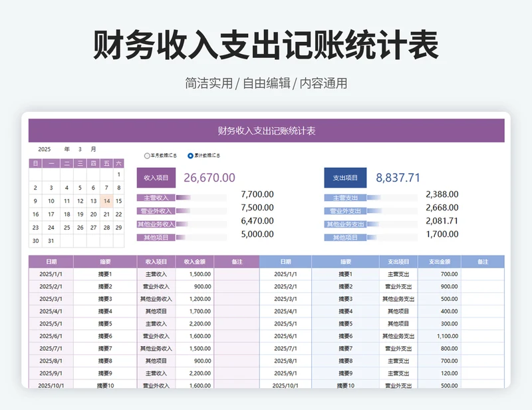532x410 pixels.
Task: Click the income 2025/5/1 date cell
Action: [x=51, y=323]
